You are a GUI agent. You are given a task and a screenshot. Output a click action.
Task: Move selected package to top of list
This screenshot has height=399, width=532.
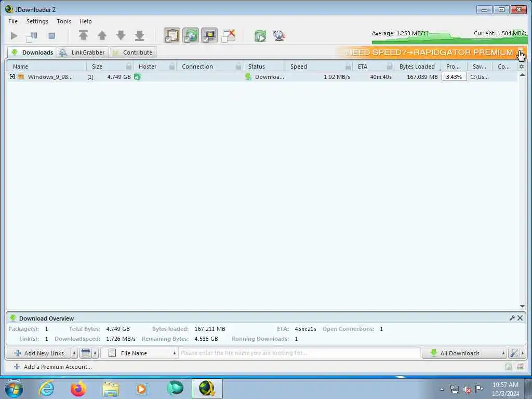(84, 36)
